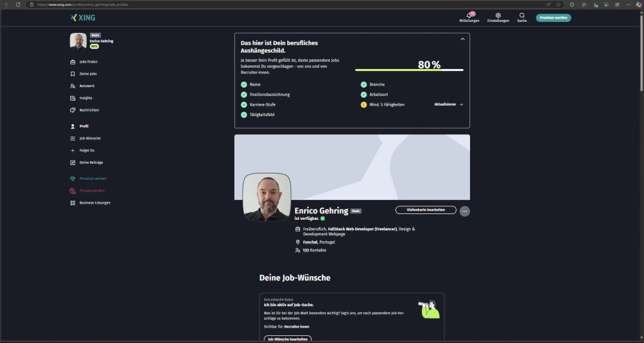The width and height of the screenshot is (644, 343).
Task: Click the contacts icon by 133 Kontakte
Action: 298,250
